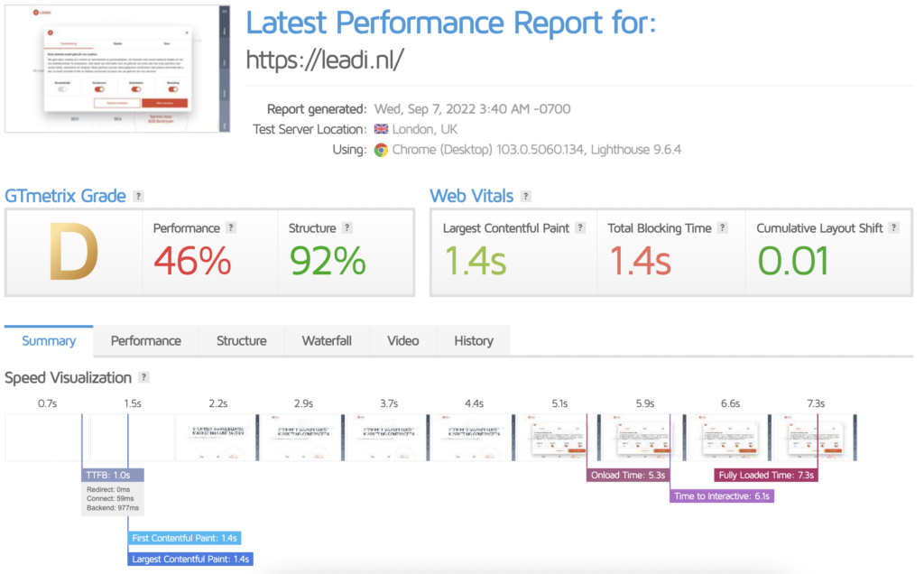924x574 pixels.
Task: Click the help icon for Largest Contentful Paint
Action: point(580,228)
